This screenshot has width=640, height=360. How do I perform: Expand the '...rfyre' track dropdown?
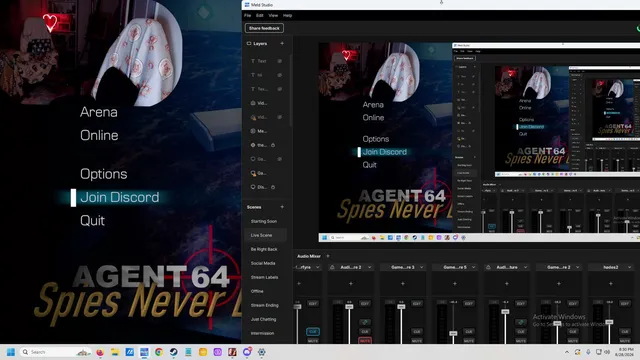(x=318, y=267)
